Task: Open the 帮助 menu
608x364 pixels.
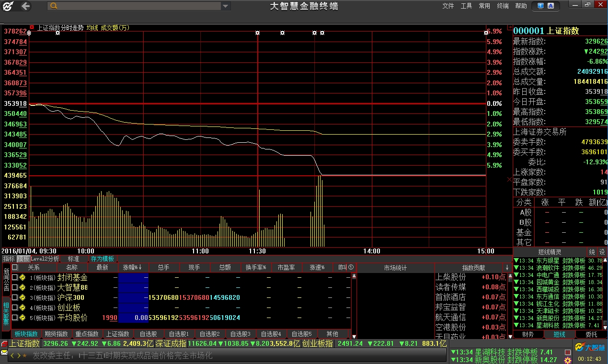Action: 521,6
